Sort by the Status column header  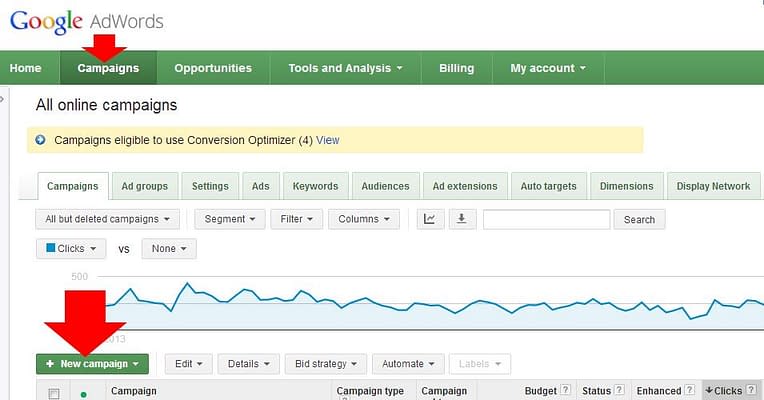[x=596, y=391]
